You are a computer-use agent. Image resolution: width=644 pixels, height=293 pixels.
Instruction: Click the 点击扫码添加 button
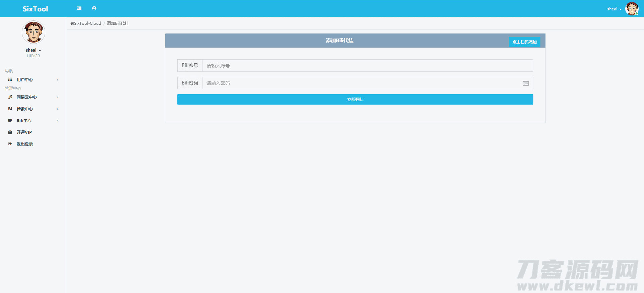click(x=524, y=42)
